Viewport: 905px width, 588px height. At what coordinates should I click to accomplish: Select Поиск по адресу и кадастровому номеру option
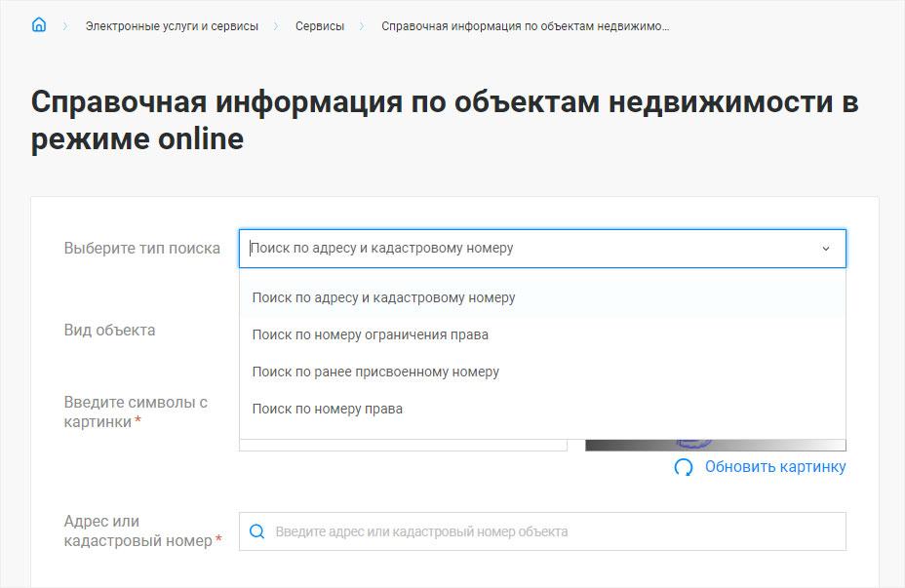(383, 297)
